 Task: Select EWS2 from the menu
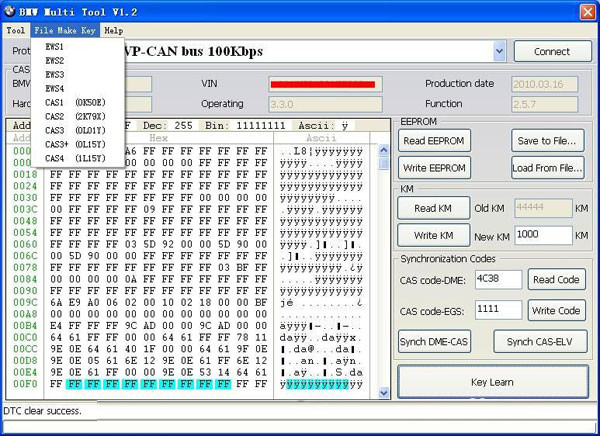(x=54, y=60)
